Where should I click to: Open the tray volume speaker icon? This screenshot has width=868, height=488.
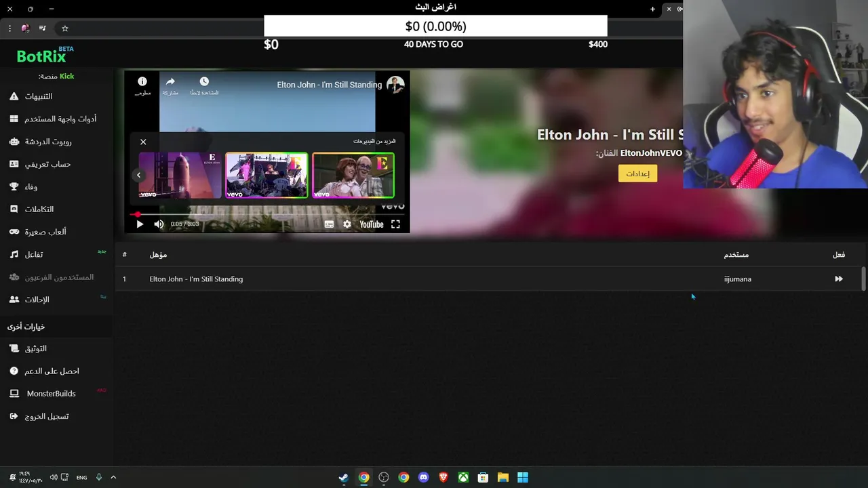pos(54,477)
